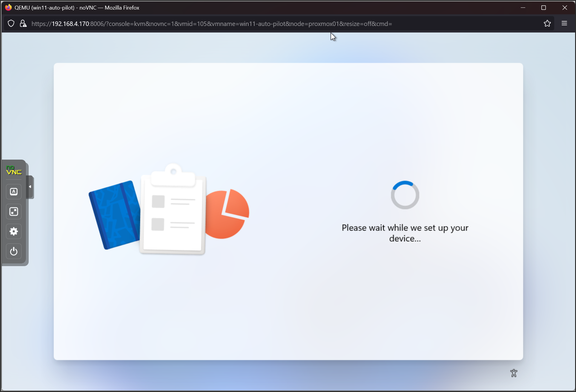Click the noVNC logo
This screenshot has height=392, width=576.
(x=14, y=171)
